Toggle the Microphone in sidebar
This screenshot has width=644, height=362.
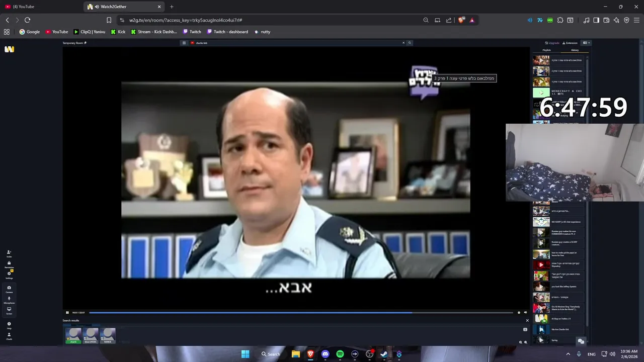(x=9, y=300)
